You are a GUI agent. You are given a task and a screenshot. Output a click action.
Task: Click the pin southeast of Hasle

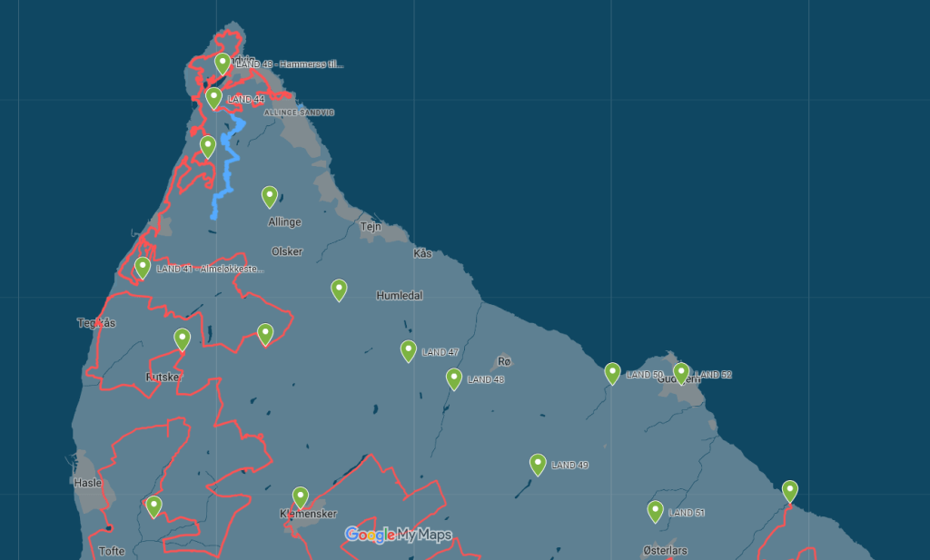click(x=153, y=506)
